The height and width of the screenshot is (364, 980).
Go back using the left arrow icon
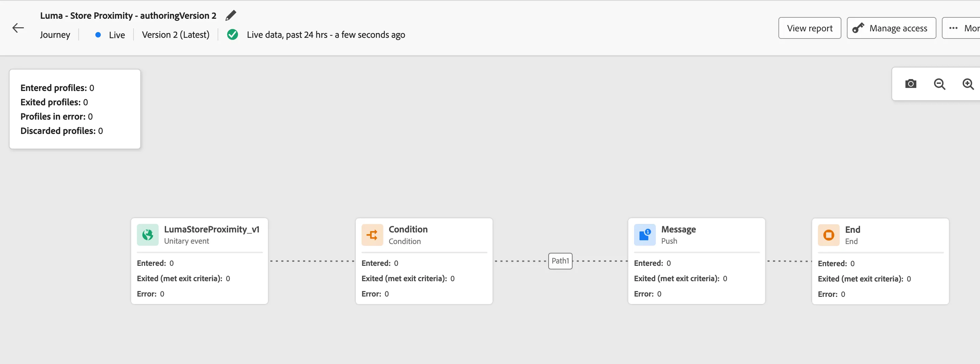pyautogui.click(x=18, y=28)
